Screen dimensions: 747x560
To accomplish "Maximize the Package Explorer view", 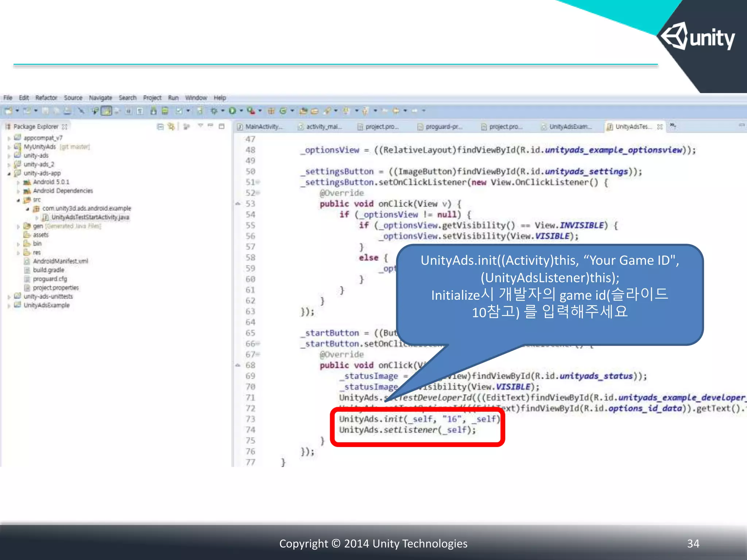I will pos(221,126).
